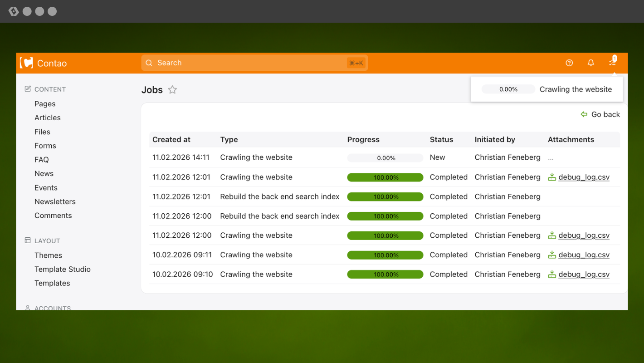Download debug_log.csv from 11.02.2026 12:00 job
This screenshot has width=644, height=363.
584,235
